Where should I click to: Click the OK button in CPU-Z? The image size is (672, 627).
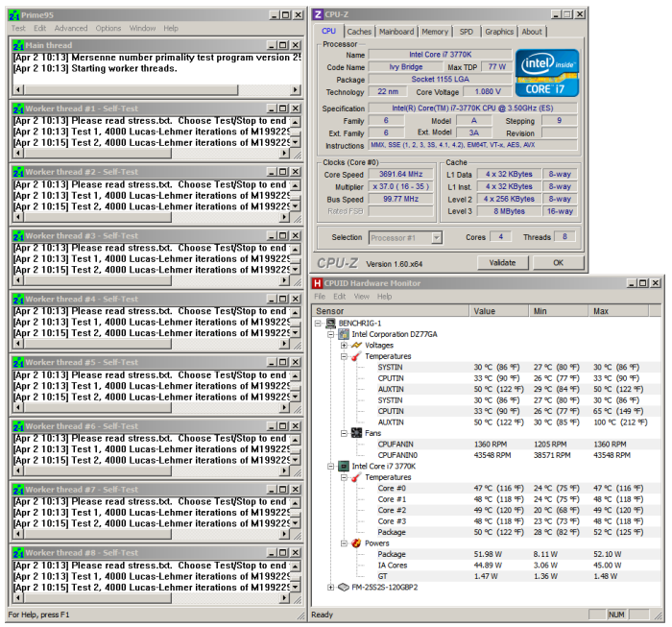tap(558, 262)
